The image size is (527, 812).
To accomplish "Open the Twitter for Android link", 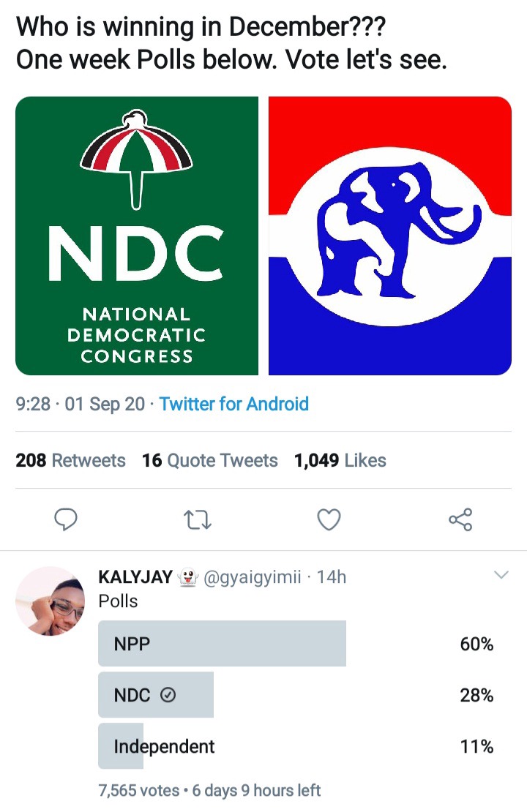I will click(x=234, y=404).
